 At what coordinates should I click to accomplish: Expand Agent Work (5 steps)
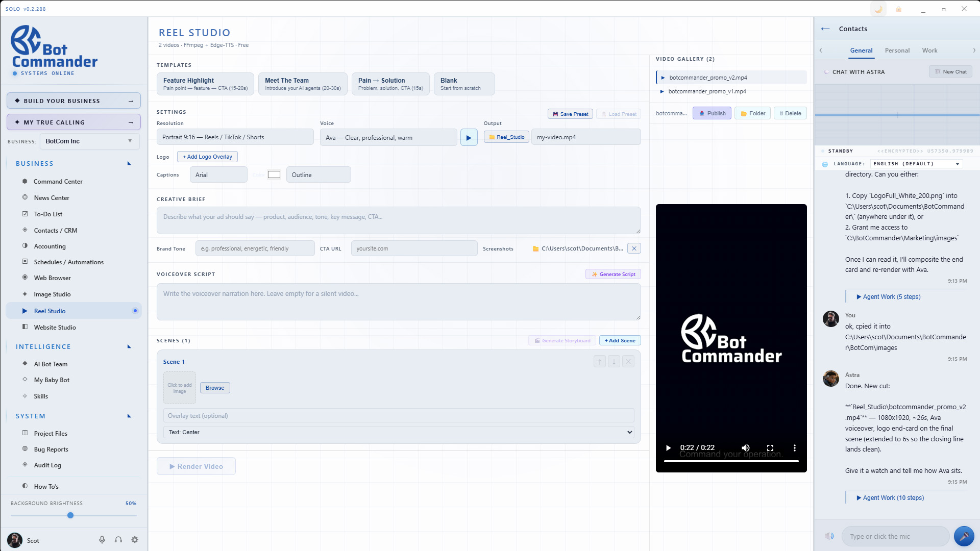(889, 297)
